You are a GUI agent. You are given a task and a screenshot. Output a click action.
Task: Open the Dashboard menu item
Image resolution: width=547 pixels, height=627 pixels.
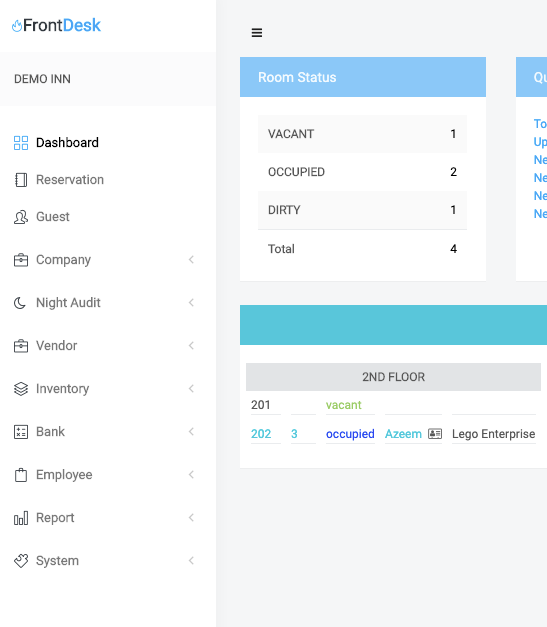67,143
